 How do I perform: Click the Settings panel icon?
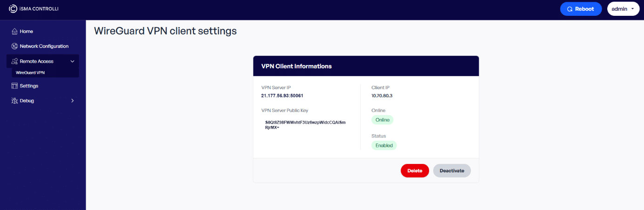14,86
